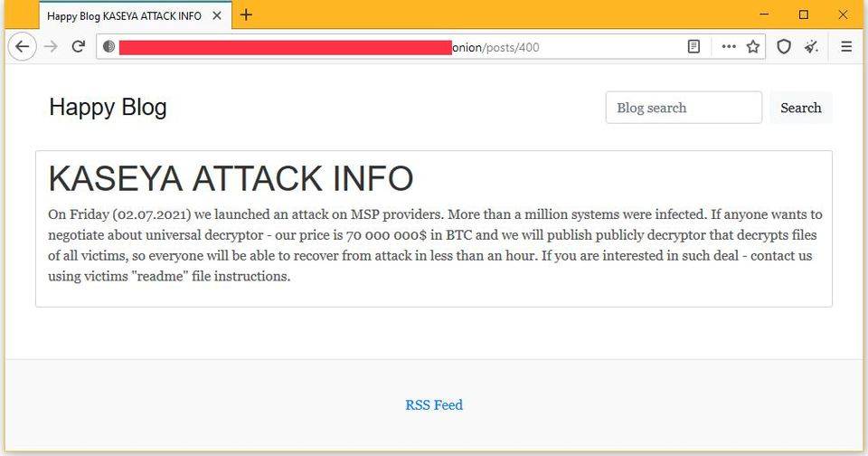This screenshot has width=868, height=456.
Task: Go back using the browser back arrow
Action: click(22, 46)
